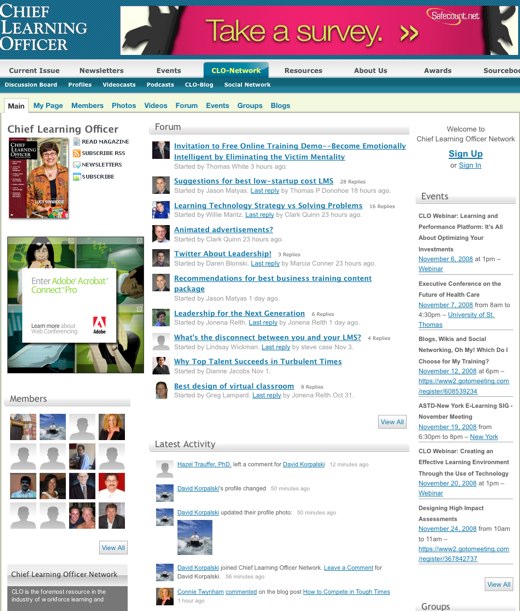Open Hazel Trauffer's activity avatar
Viewport: 520px width, 611px height.
[x=164, y=469]
